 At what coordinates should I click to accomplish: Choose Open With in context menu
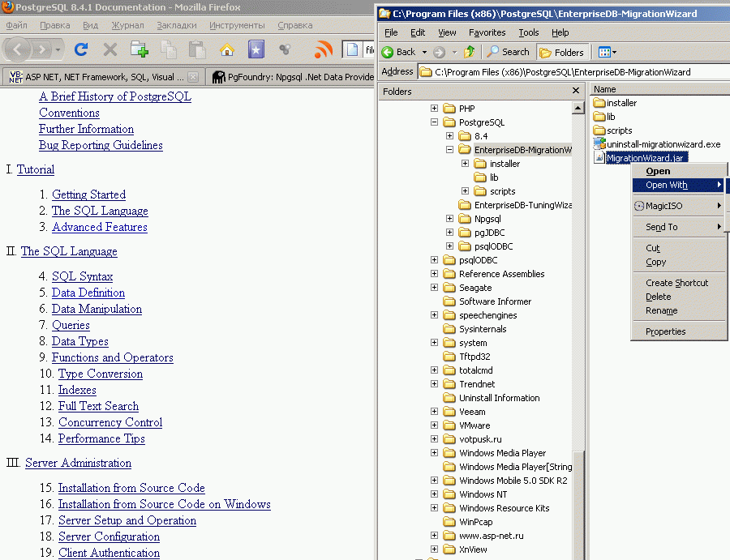[679, 185]
